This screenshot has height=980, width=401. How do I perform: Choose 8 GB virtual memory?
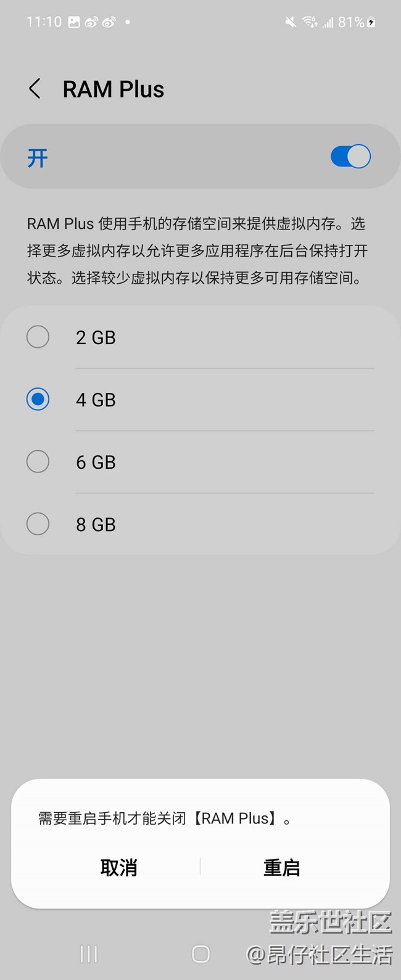(38, 524)
